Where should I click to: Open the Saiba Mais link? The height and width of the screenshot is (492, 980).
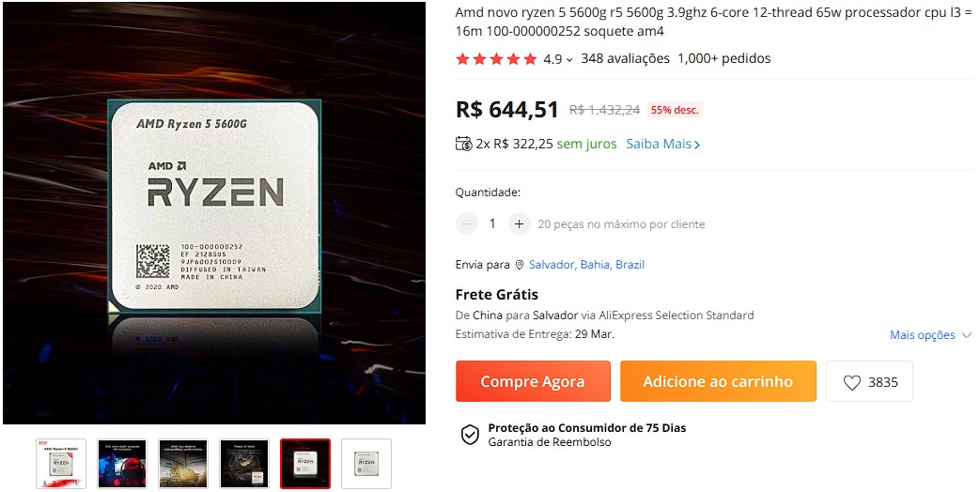click(x=663, y=144)
